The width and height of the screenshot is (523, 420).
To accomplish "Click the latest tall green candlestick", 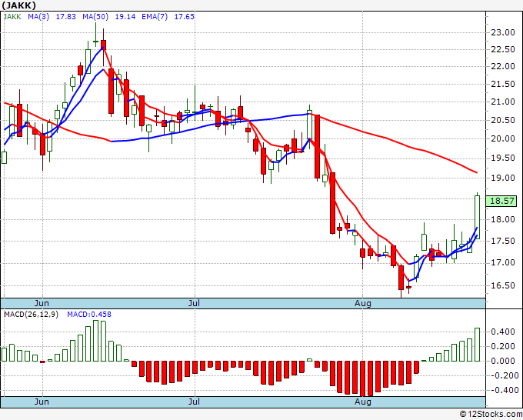I will [x=478, y=217].
